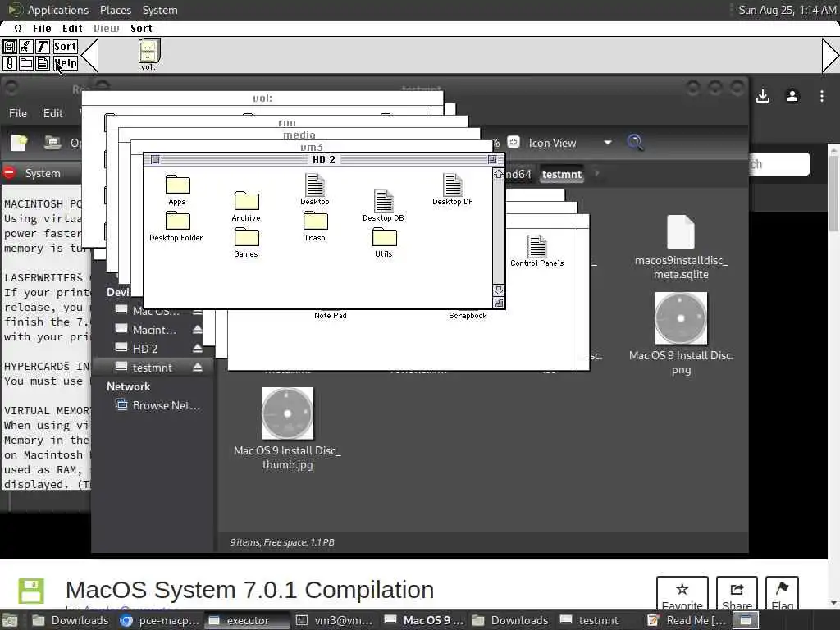Click the HD 2 scrollbar down arrow
This screenshot has width=840, height=630.
pyautogui.click(x=498, y=290)
